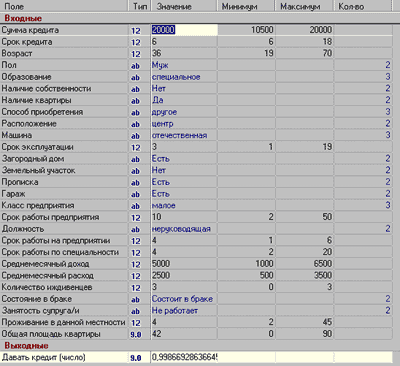Screen dimensions: 400x366
Task: Click the string type icon for Состояние в браке
Action: tap(135, 299)
